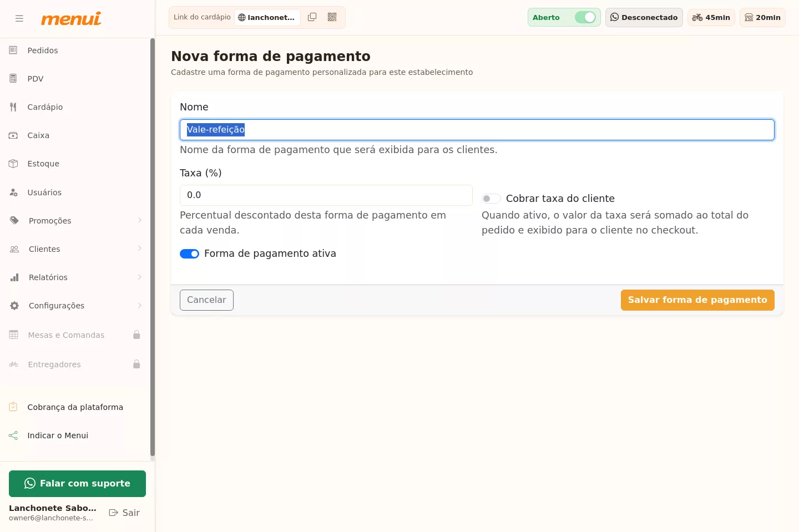The image size is (799, 532).
Task: Click the Usuários person icon
Action: tap(13, 192)
